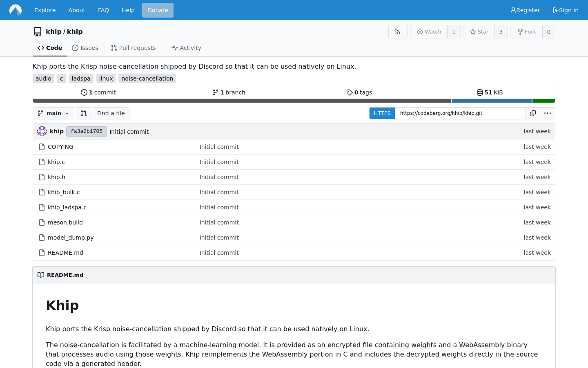Open commit fa3a2b1705
Viewport: 588px width, 368px height.
87,131
